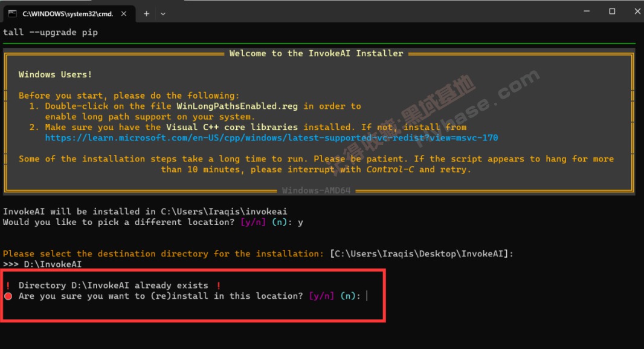Close the cmd.exe terminal tab
This screenshot has width=644, height=349.
pos(124,14)
